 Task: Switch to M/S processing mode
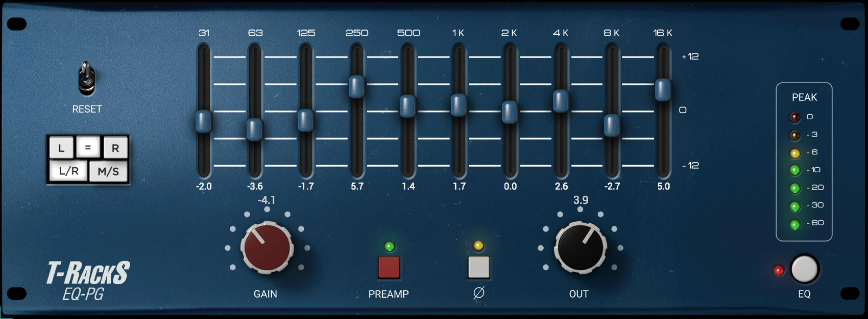(108, 171)
